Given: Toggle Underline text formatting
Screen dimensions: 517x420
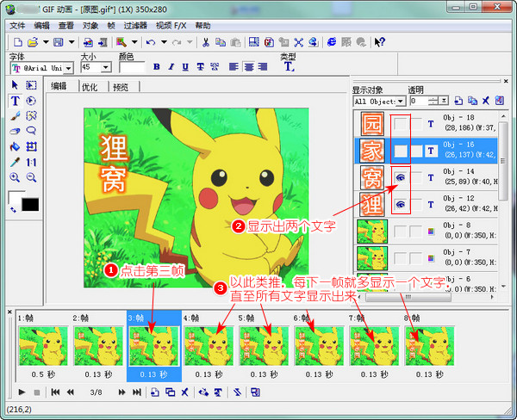Looking at the screenshot, I should point(185,67).
